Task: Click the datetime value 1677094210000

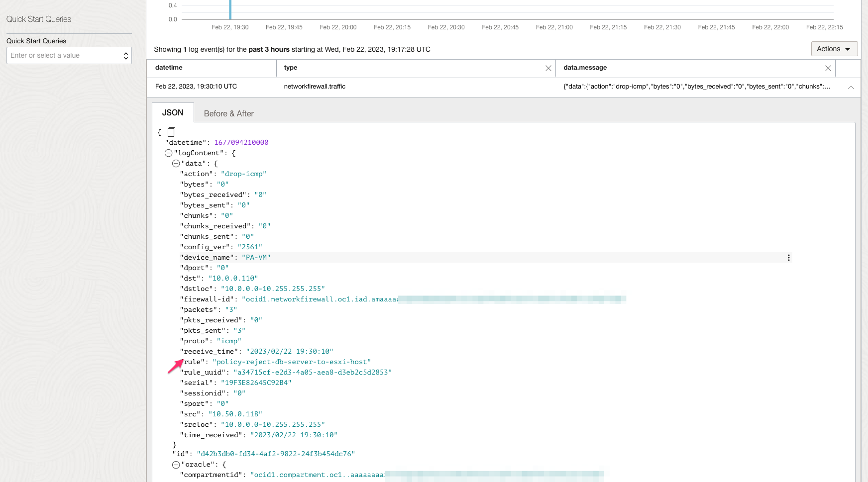Action: [241, 143]
